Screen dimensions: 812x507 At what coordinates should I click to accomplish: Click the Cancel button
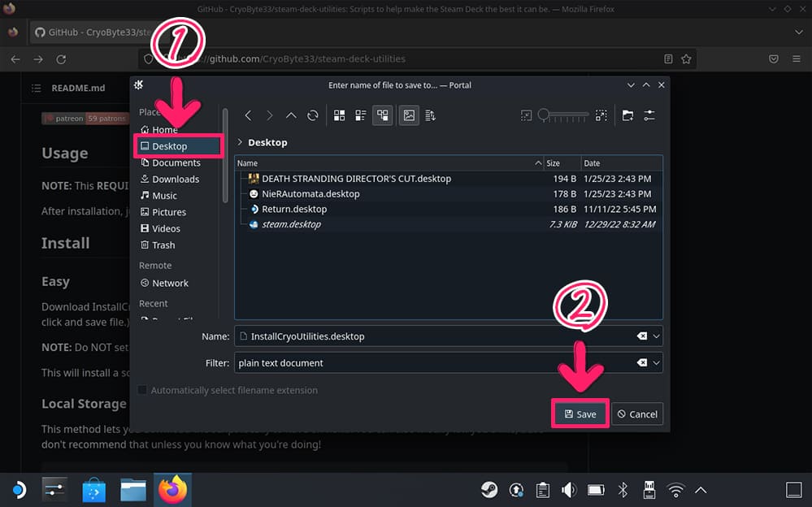point(637,414)
